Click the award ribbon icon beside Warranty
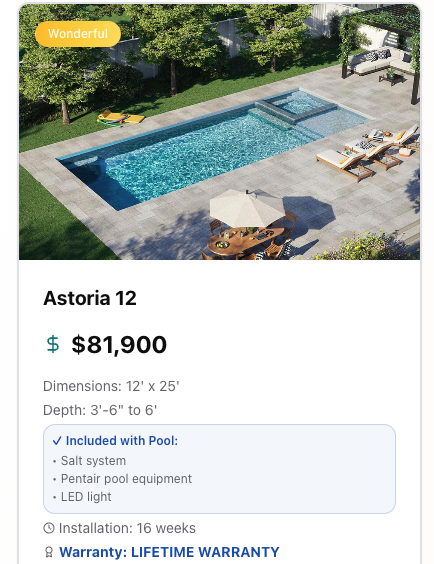The width and height of the screenshot is (434, 564). click(49, 552)
